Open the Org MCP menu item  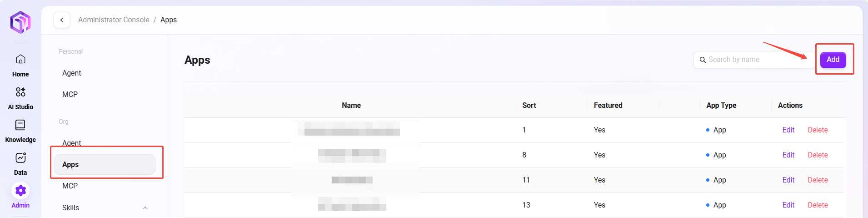click(x=70, y=186)
